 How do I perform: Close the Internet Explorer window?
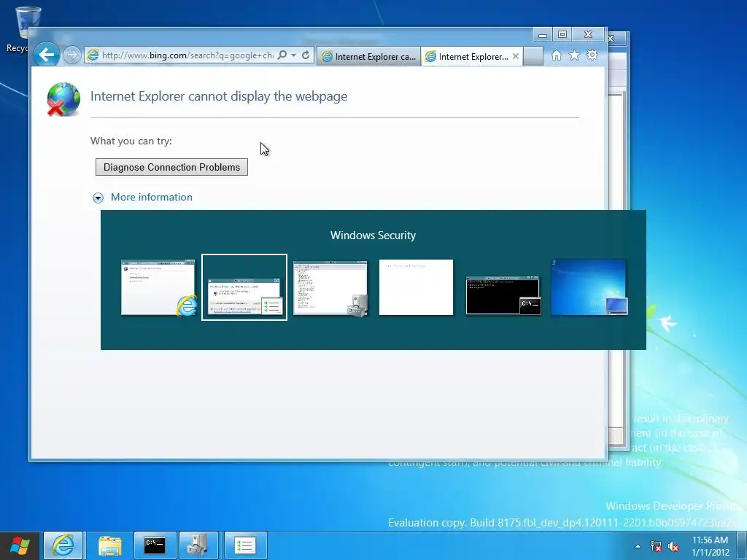pyautogui.click(x=589, y=35)
